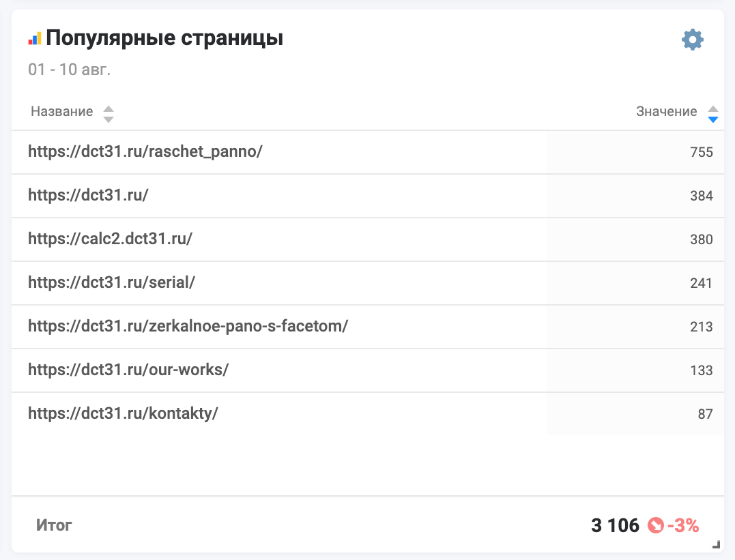The height and width of the screenshot is (560, 735).
Task: Click the resize handle in the widget's corner
Action: (x=716, y=544)
